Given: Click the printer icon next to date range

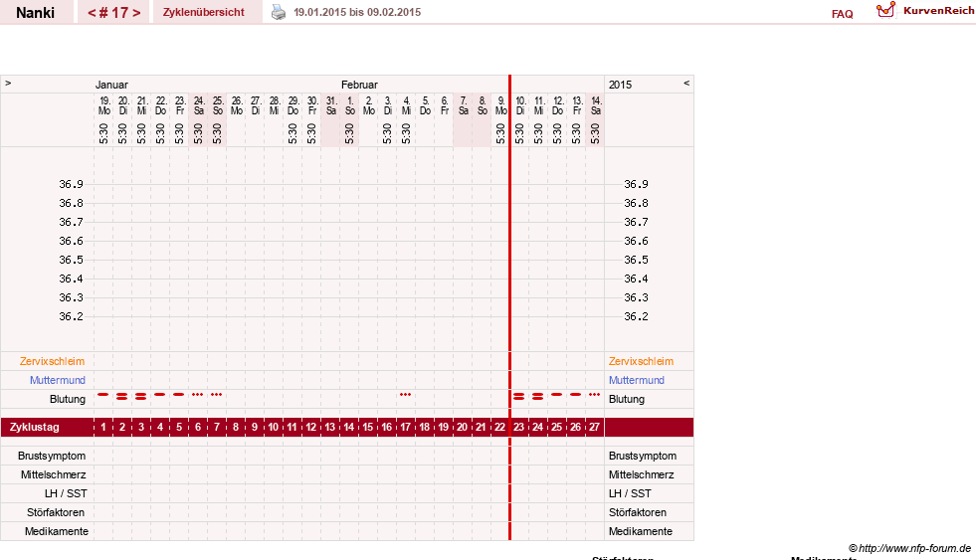Looking at the screenshot, I should (x=279, y=13).
